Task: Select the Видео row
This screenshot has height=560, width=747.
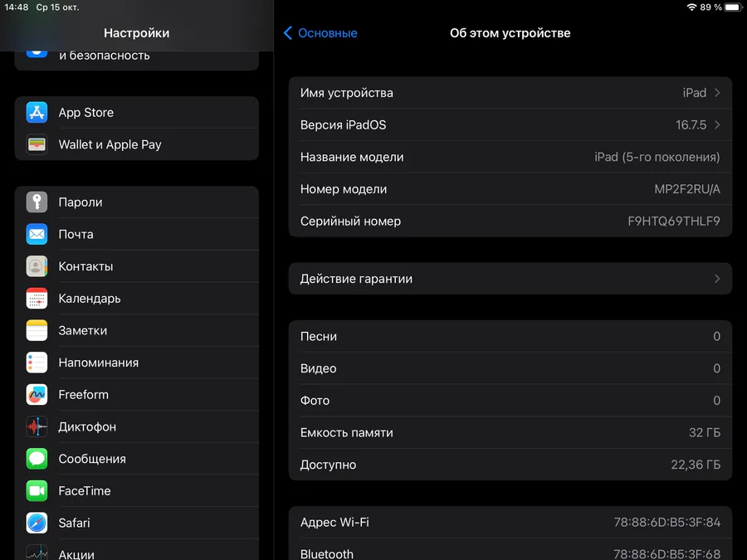Action: point(510,368)
